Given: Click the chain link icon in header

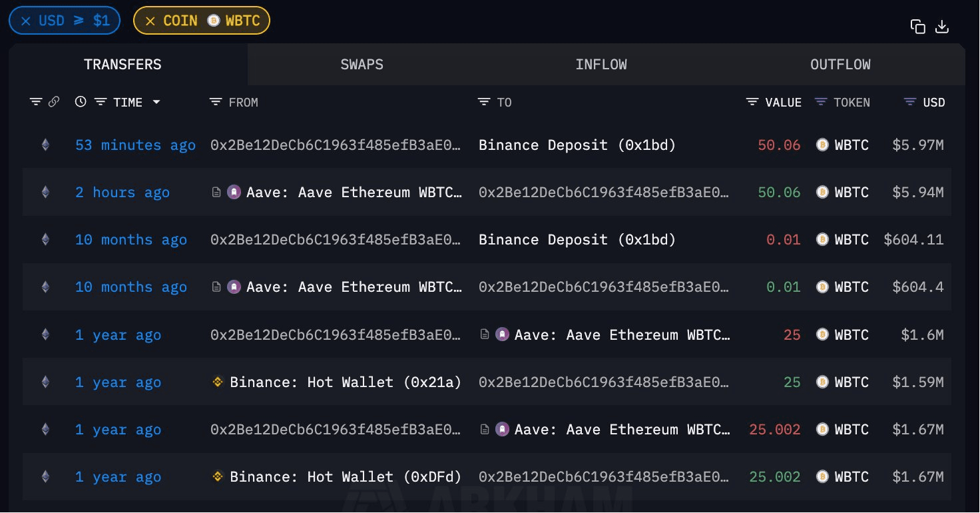Looking at the screenshot, I should (54, 102).
